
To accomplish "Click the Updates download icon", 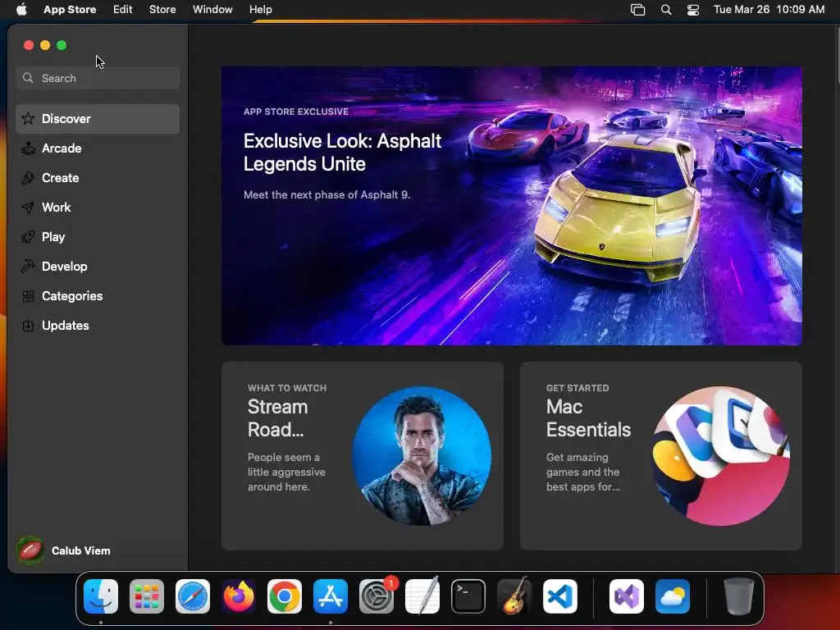I will coord(28,325).
